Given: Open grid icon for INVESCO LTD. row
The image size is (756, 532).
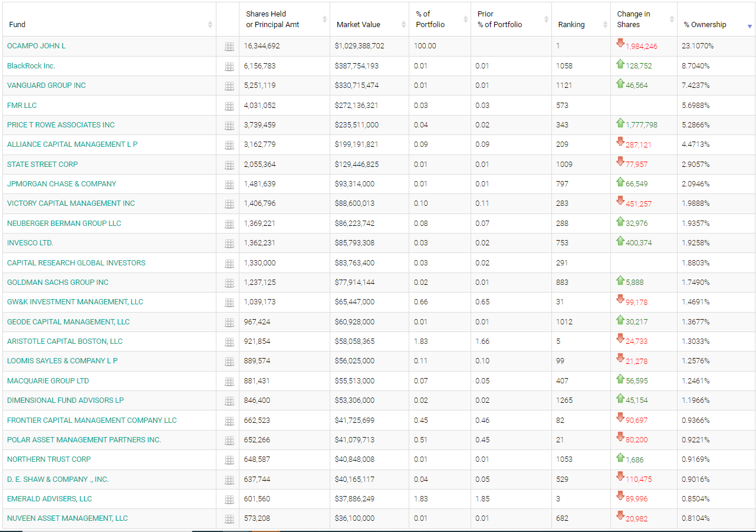Looking at the screenshot, I should pos(229,244).
